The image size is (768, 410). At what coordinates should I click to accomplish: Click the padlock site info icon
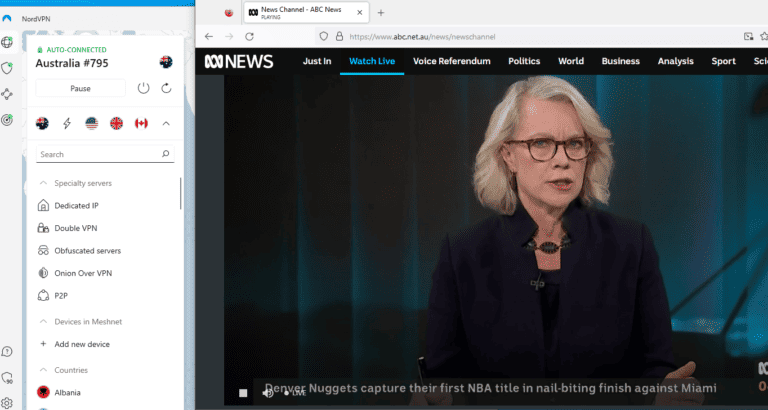tap(339, 37)
